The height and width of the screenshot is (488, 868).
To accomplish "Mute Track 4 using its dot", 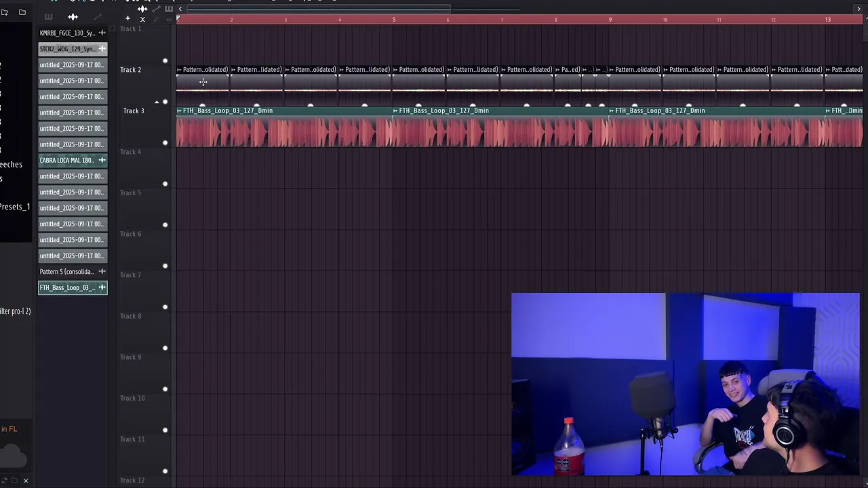I will (x=165, y=184).
